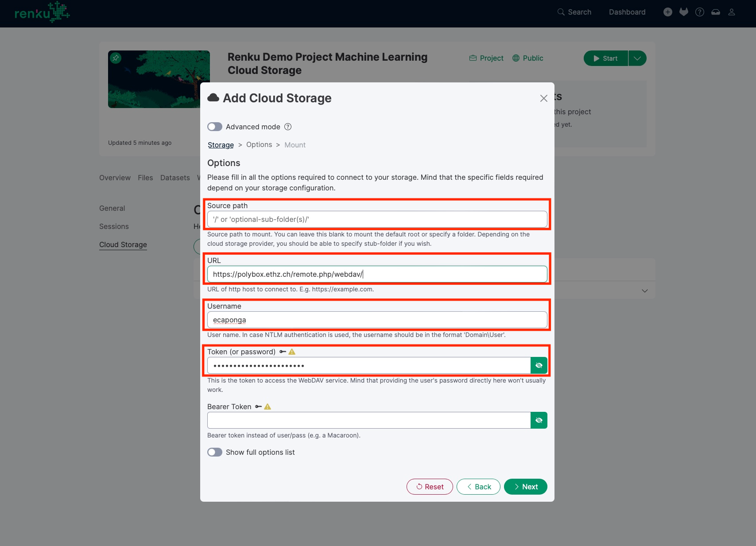Click into the Source path field

pos(377,219)
